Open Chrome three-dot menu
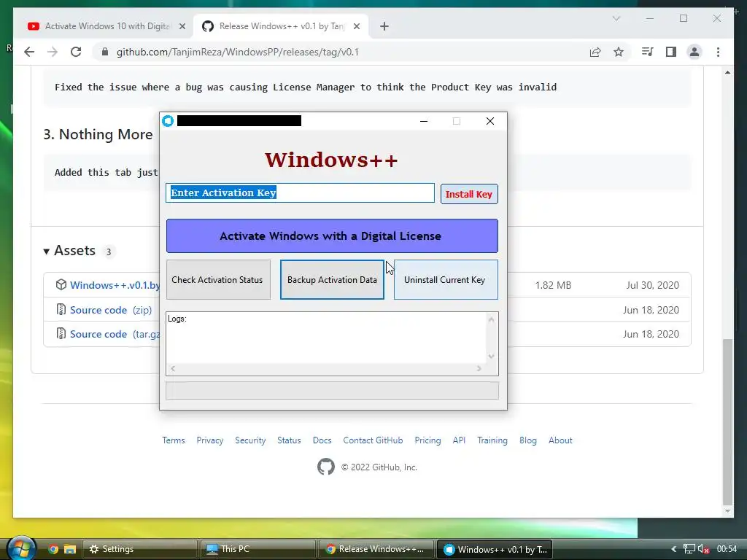747x560 pixels. click(718, 52)
